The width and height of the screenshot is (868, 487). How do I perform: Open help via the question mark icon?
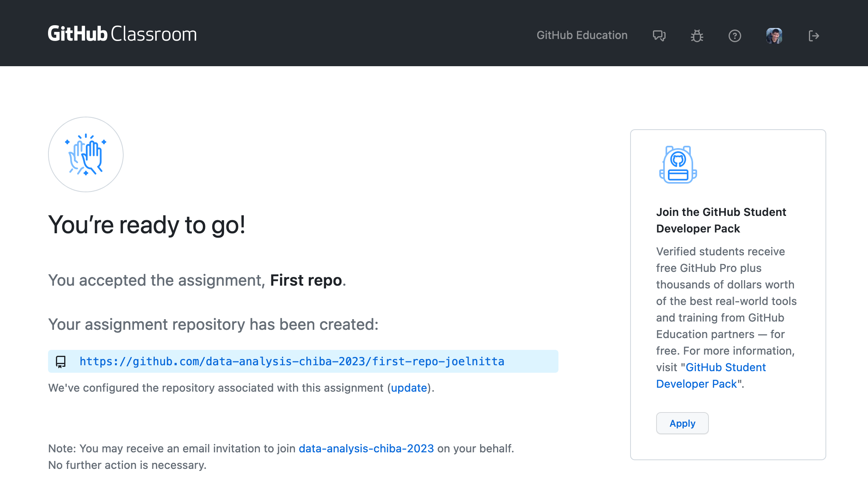pyautogui.click(x=735, y=35)
